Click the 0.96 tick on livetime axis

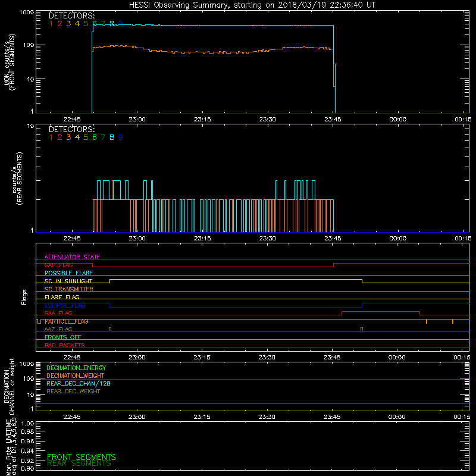27,441
